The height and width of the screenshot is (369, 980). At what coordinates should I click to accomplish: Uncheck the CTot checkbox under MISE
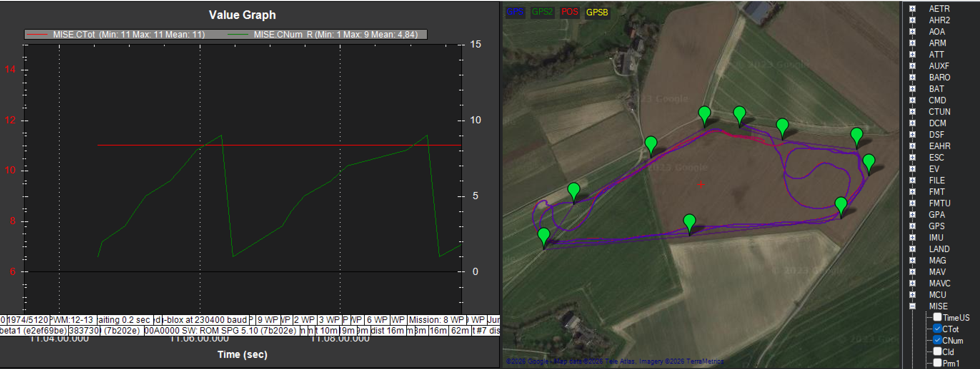point(937,329)
